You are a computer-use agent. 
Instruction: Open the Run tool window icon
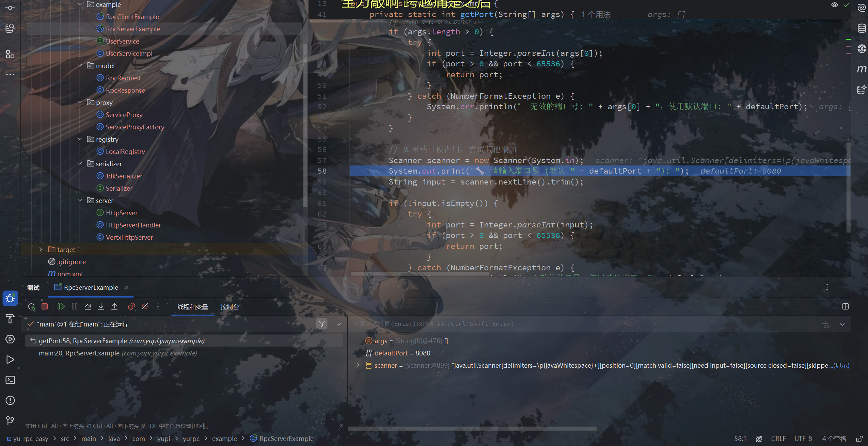tap(10, 360)
